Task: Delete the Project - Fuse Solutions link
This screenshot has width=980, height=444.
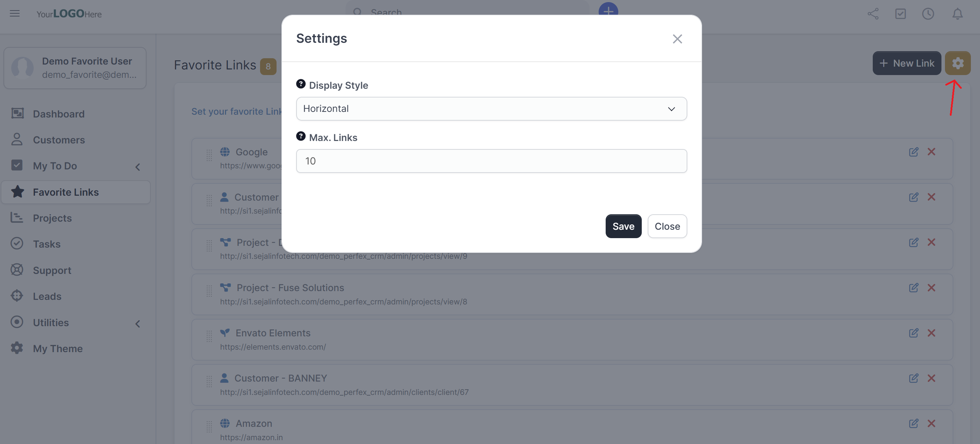Action: (931, 288)
